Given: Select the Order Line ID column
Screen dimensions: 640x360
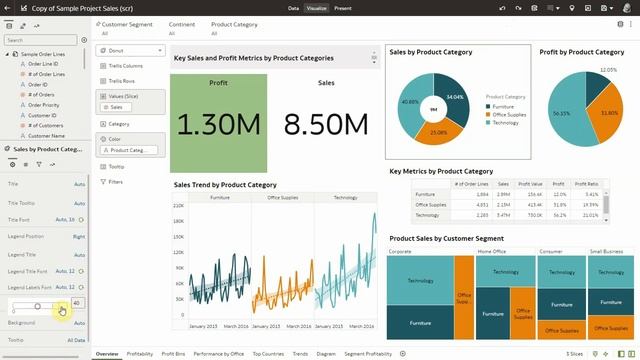Looking at the screenshot, I should pos(43,64).
